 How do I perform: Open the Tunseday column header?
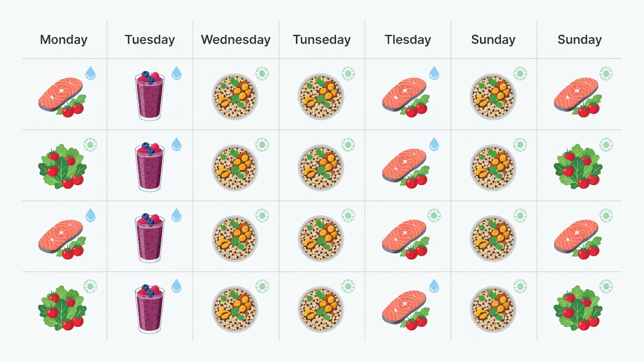pos(321,40)
